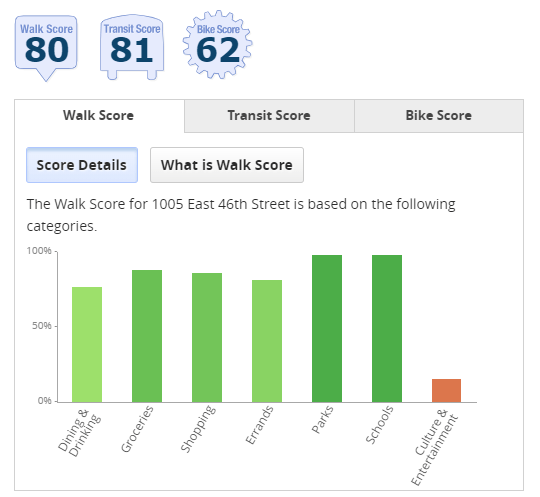Select the Groceries bar in chart
Viewport: 540px width, 497px height.
click(147, 336)
